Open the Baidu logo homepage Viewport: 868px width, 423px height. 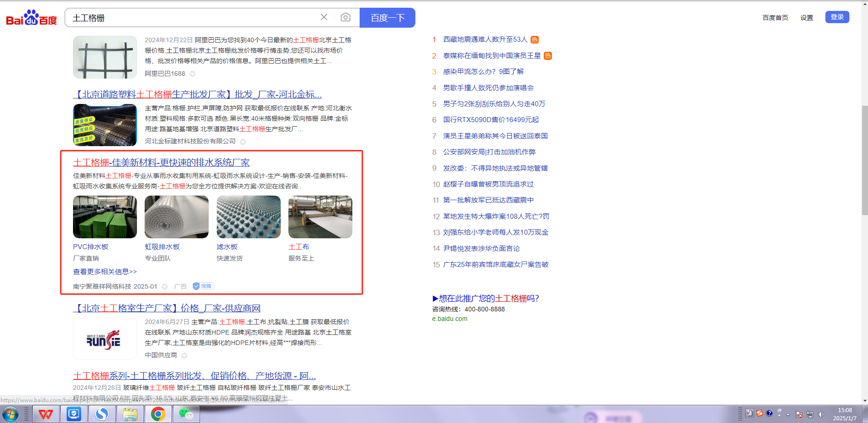[x=31, y=18]
